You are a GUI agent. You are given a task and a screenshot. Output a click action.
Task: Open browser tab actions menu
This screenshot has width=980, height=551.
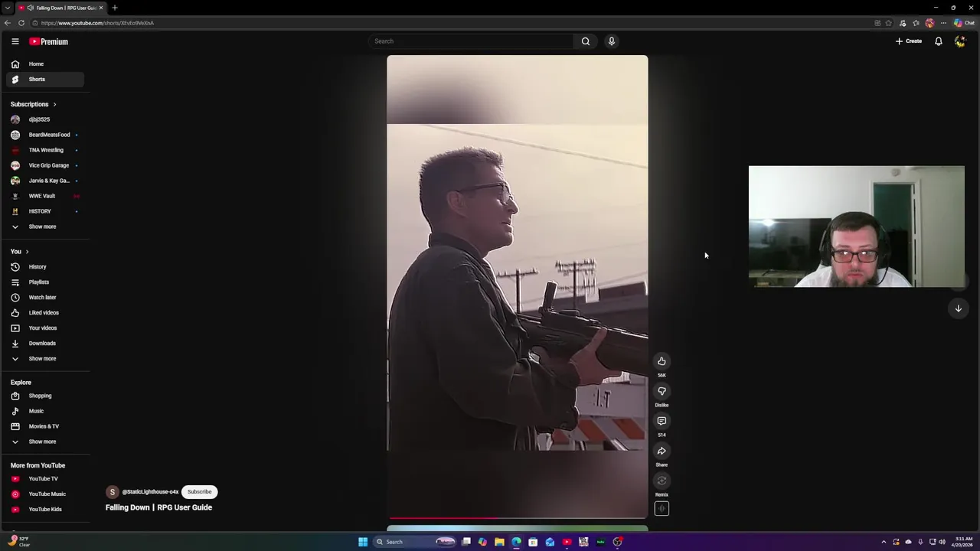(x=8, y=8)
